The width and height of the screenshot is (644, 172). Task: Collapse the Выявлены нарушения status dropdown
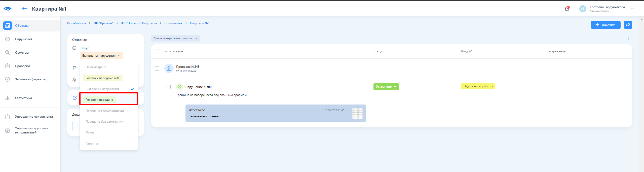[x=101, y=56]
